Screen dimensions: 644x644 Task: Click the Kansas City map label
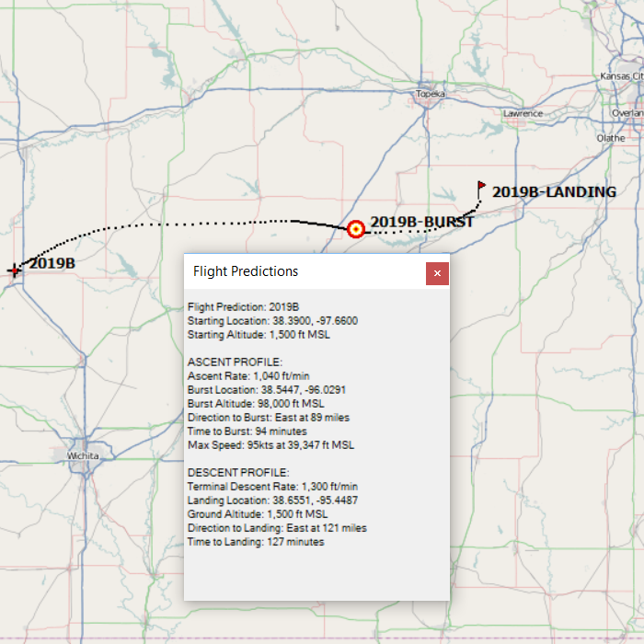click(622, 76)
